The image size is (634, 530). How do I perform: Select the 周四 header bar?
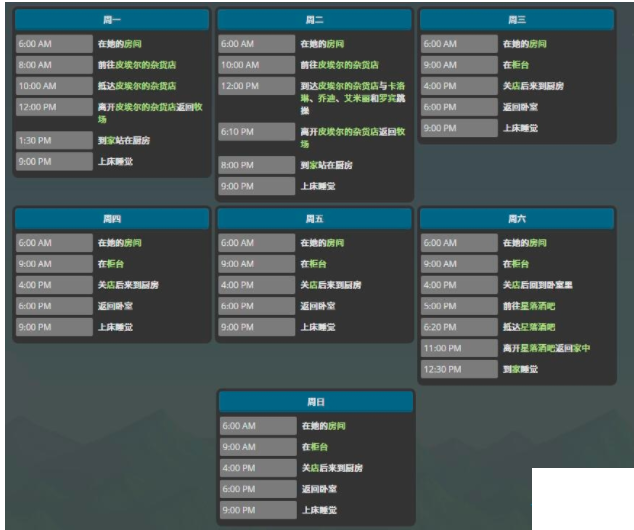112,219
